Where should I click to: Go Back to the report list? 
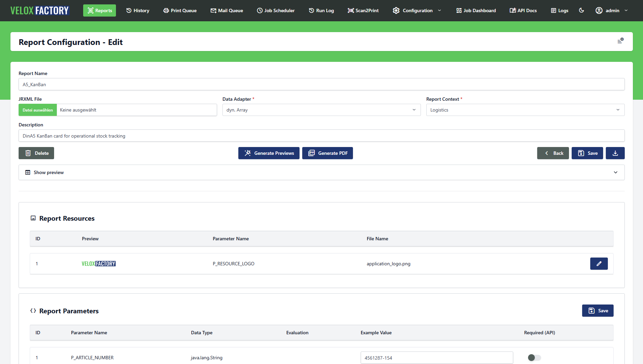point(553,153)
